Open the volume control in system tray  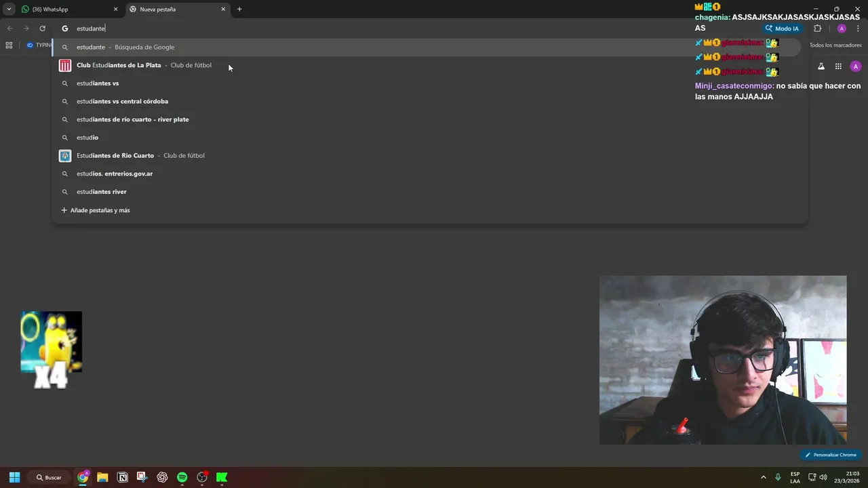tap(823, 477)
